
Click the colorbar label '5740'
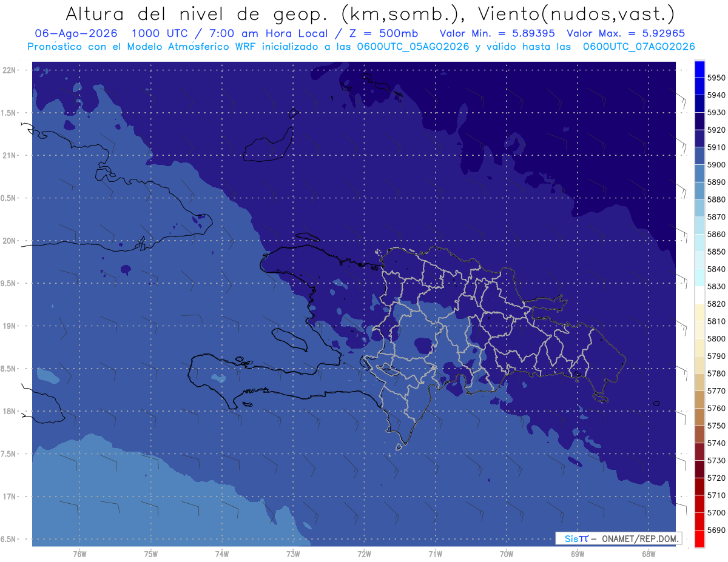[716, 443]
